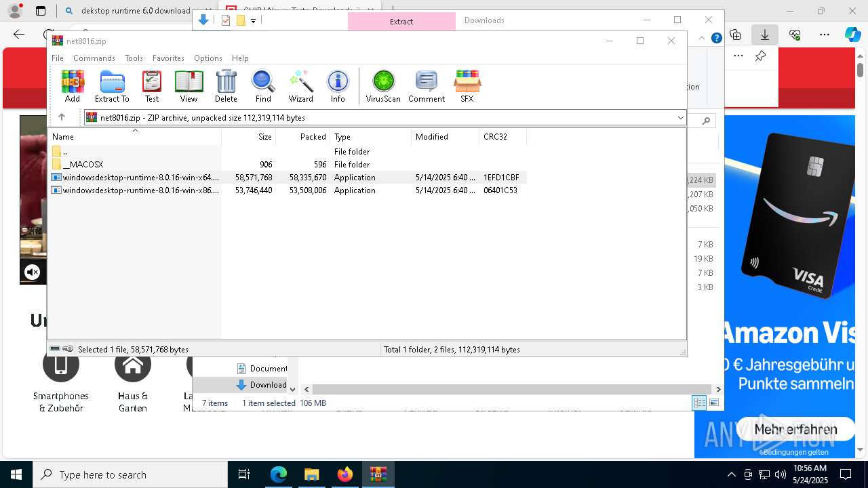Viewport: 868px width, 488px height.
Task: Open the Find tool
Action: [263, 86]
